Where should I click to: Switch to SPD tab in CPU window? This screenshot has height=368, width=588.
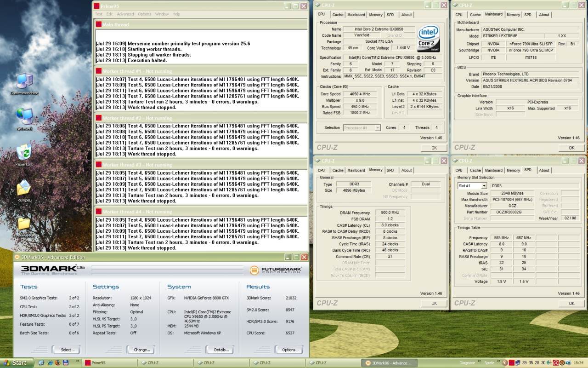tap(390, 14)
